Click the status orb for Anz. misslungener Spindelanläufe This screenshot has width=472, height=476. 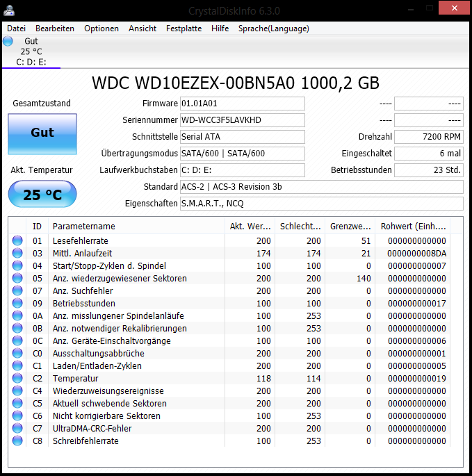click(17, 315)
